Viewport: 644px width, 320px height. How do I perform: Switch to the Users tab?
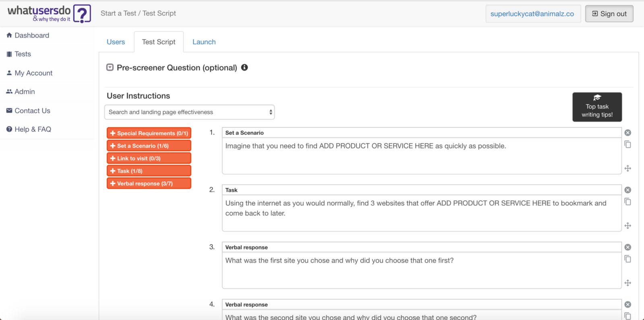(116, 42)
